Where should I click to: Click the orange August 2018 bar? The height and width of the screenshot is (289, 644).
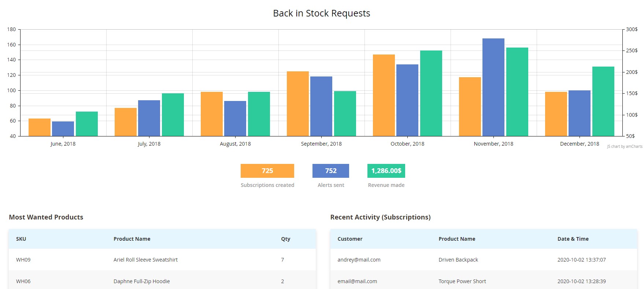[x=212, y=114]
